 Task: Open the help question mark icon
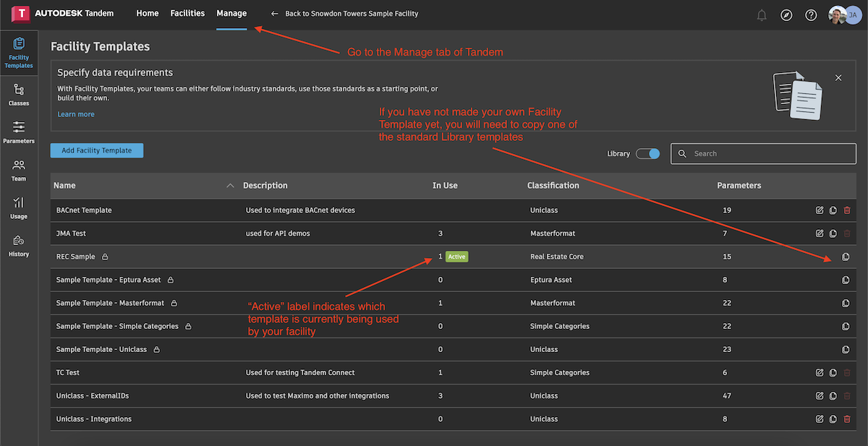click(811, 15)
